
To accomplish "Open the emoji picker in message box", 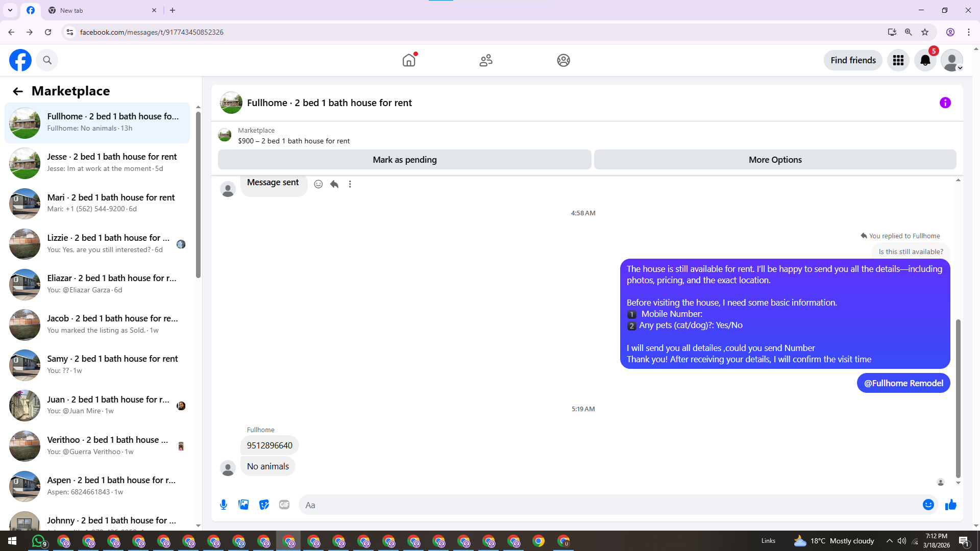I will tap(928, 505).
